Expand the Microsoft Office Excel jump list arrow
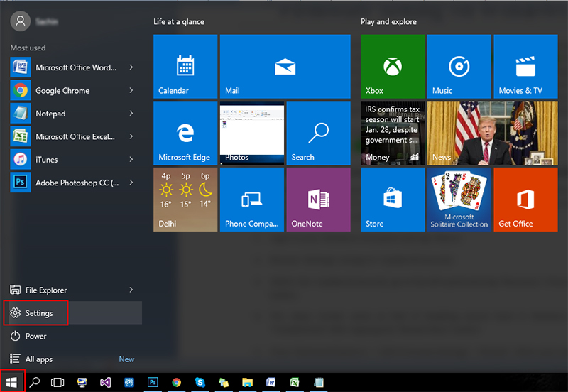This screenshot has height=392, width=568. 131,136
